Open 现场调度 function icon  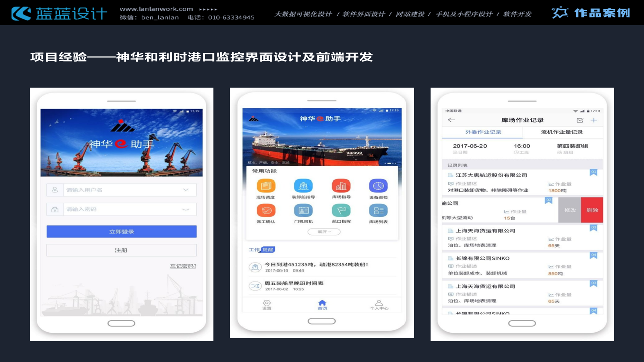pos(266,186)
